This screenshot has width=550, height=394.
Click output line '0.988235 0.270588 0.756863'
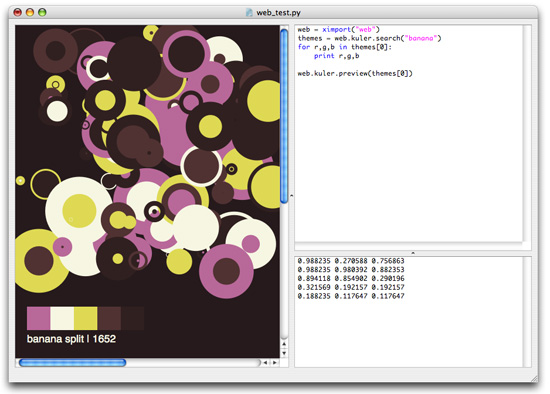[351, 261]
